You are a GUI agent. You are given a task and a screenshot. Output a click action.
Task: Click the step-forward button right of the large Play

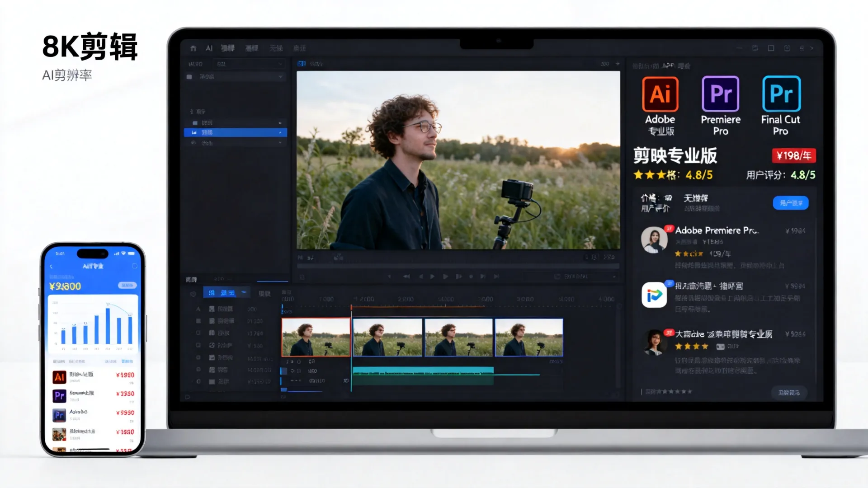pos(459,276)
